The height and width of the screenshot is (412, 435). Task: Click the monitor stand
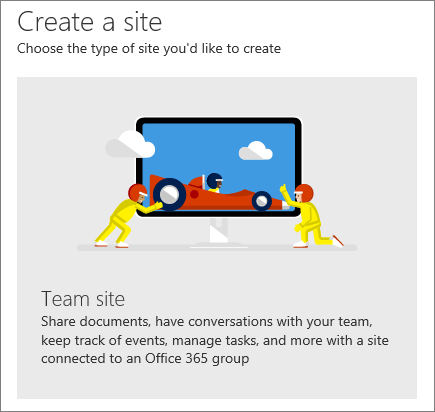coord(219,232)
